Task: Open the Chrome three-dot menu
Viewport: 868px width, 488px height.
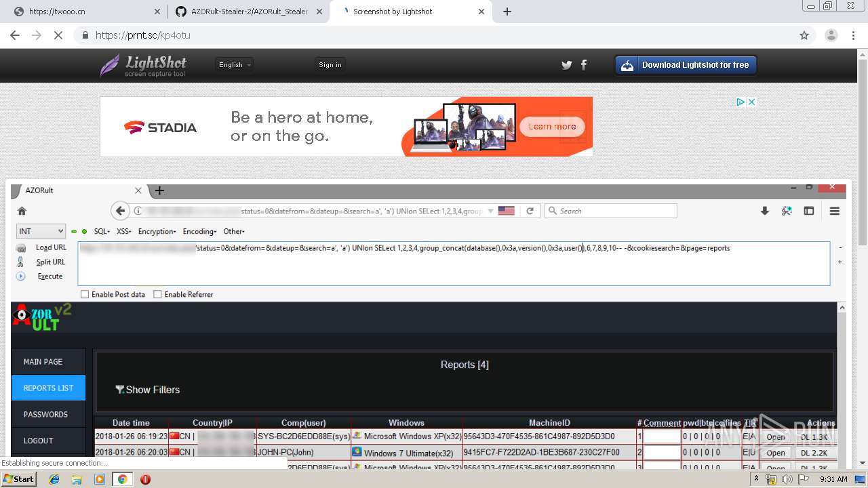Action: [x=853, y=35]
